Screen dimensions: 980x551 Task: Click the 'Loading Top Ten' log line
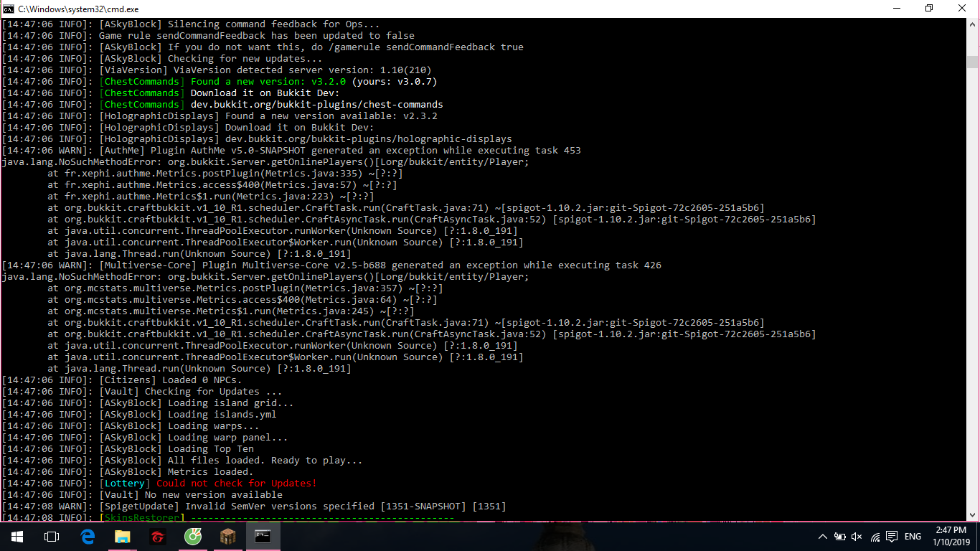(x=128, y=449)
